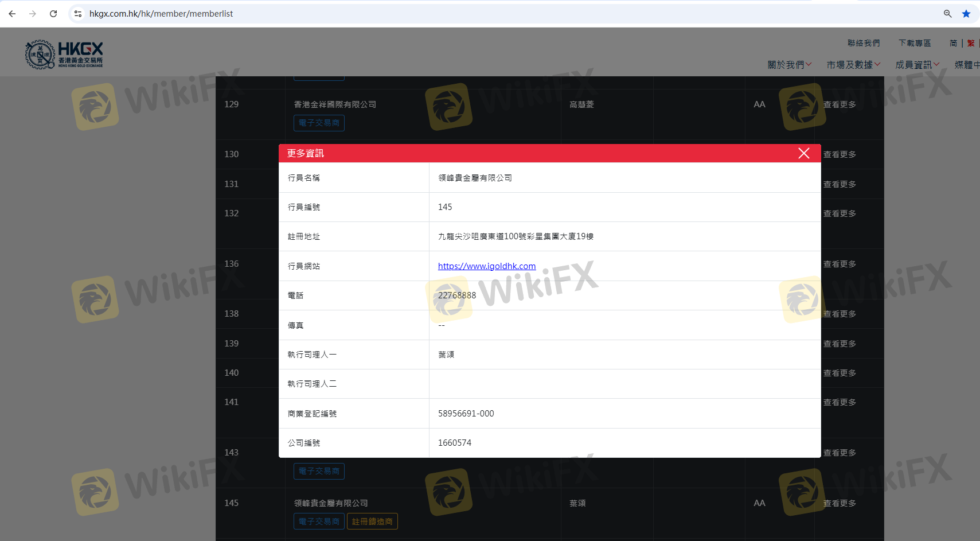This screenshot has width=980, height=541.
Task: Close the 更多資訊 popup dialog
Action: (803, 153)
